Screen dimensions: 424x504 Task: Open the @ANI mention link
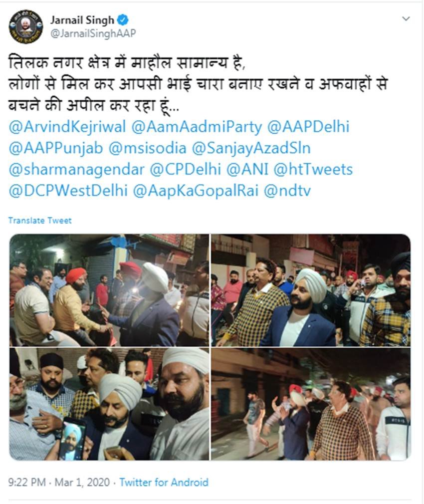247,169
